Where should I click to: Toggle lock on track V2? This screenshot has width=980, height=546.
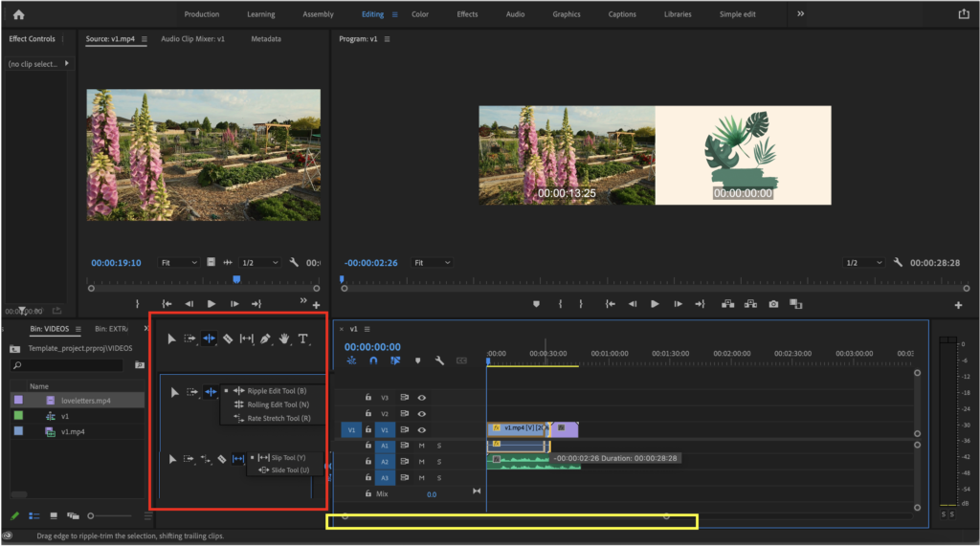pyautogui.click(x=367, y=413)
